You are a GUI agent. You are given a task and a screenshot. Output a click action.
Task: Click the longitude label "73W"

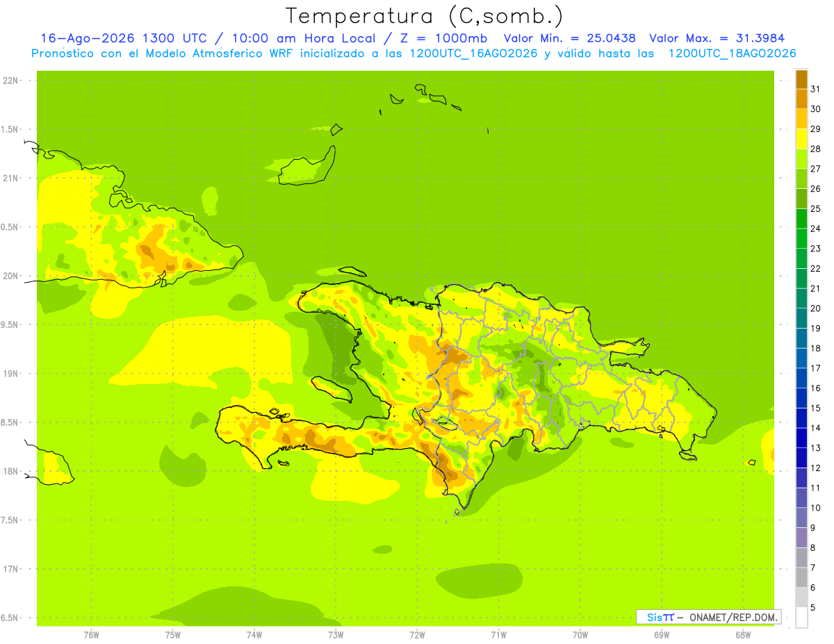pyautogui.click(x=336, y=635)
